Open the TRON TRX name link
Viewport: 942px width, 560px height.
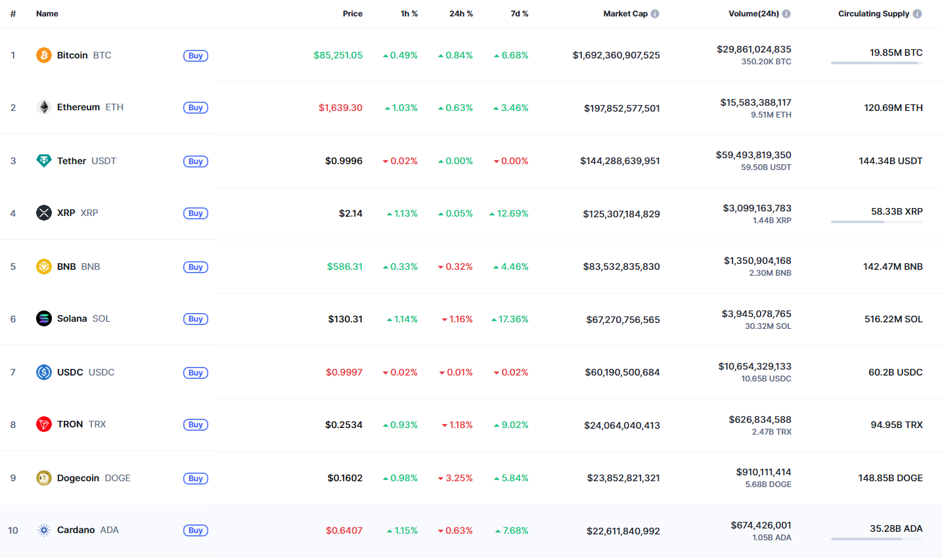(81, 424)
